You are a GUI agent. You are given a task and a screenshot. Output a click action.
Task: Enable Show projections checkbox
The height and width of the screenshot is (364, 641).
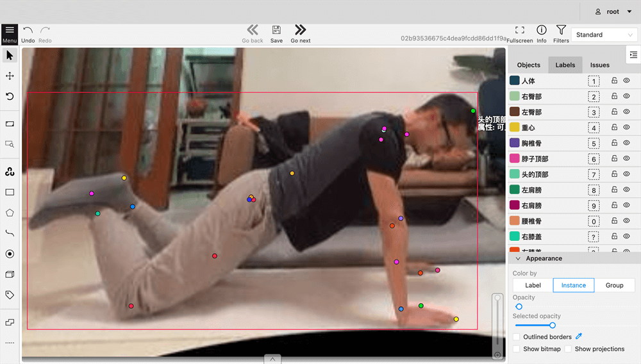568,349
